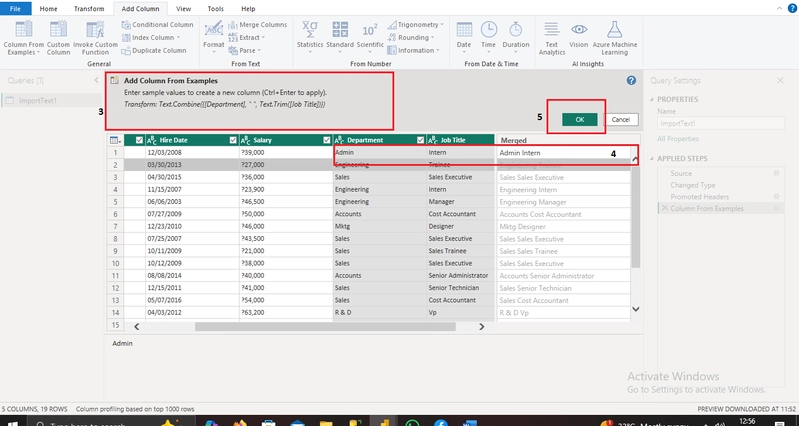Viewport: 799px width, 426px height.
Task: Open the Rounding dropdown
Action: tap(433, 38)
